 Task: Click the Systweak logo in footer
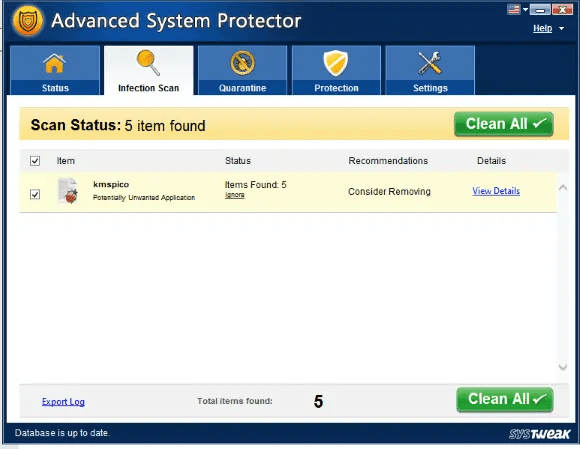pos(539,433)
